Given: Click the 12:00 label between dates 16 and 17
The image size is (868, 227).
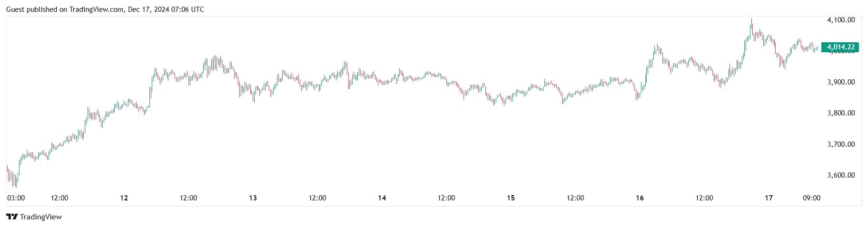Looking at the screenshot, I should [704, 198].
